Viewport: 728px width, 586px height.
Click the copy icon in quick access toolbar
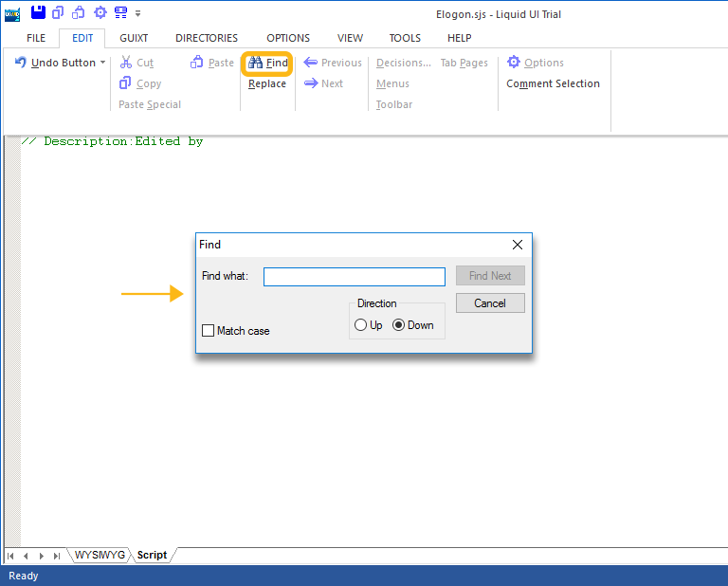click(x=59, y=12)
